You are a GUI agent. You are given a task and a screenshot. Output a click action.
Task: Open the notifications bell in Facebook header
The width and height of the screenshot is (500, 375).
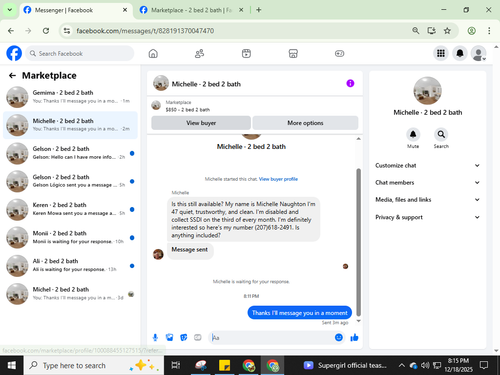click(x=460, y=53)
